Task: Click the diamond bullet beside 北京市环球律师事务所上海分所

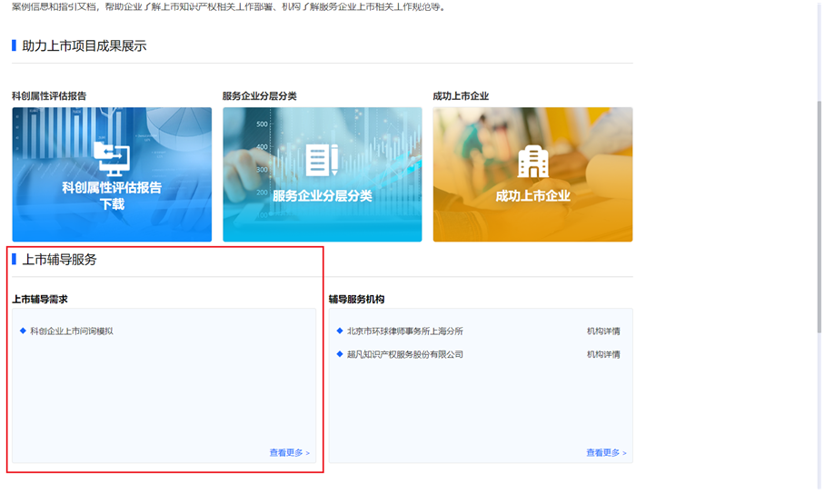Action: tap(340, 331)
